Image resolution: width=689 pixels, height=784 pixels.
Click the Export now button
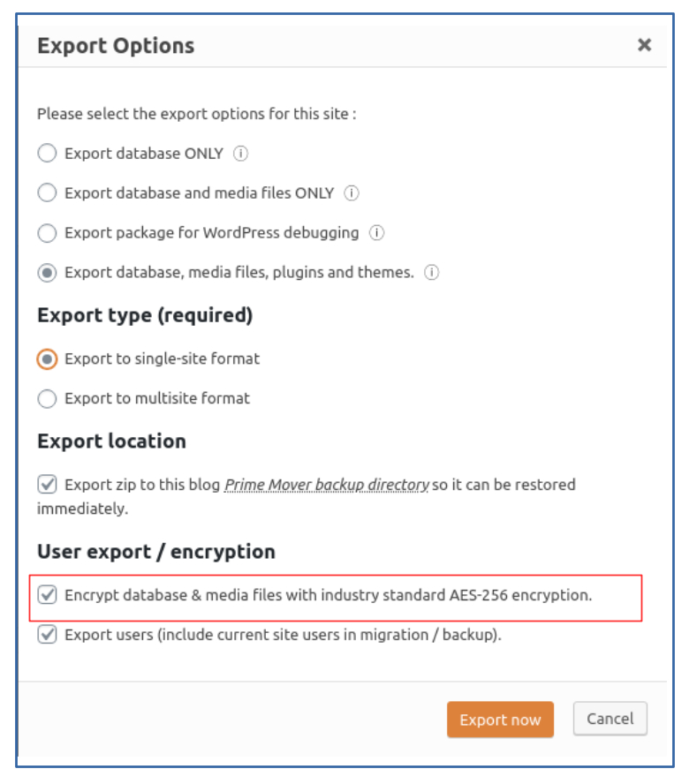pos(500,719)
